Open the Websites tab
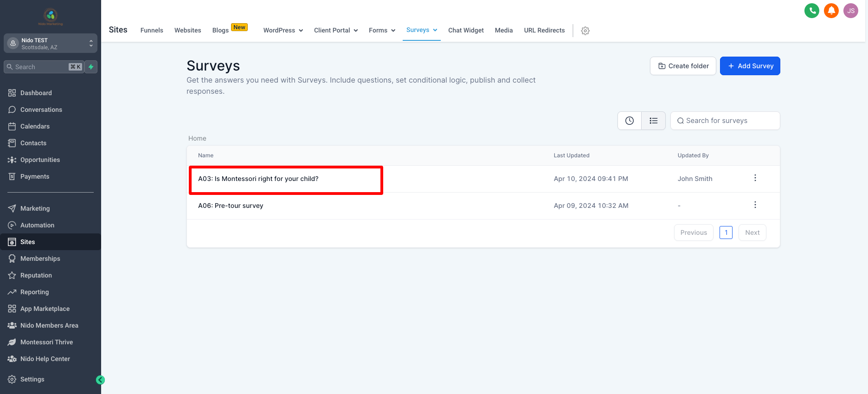The height and width of the screenshot is (394, 868). pos(187,30)
